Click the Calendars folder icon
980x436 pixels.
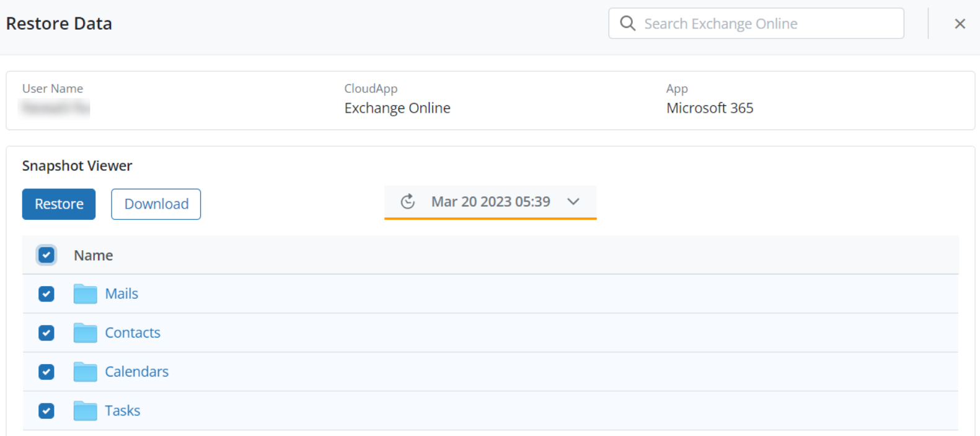85,372
